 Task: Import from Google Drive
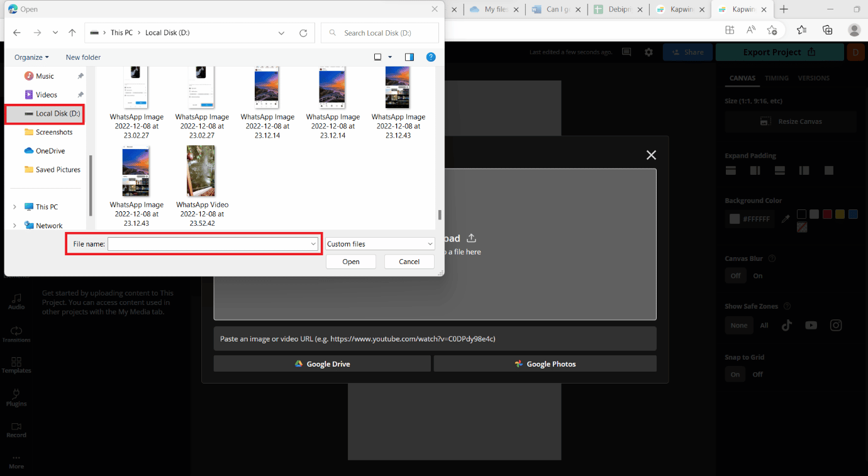coord(322,363)
